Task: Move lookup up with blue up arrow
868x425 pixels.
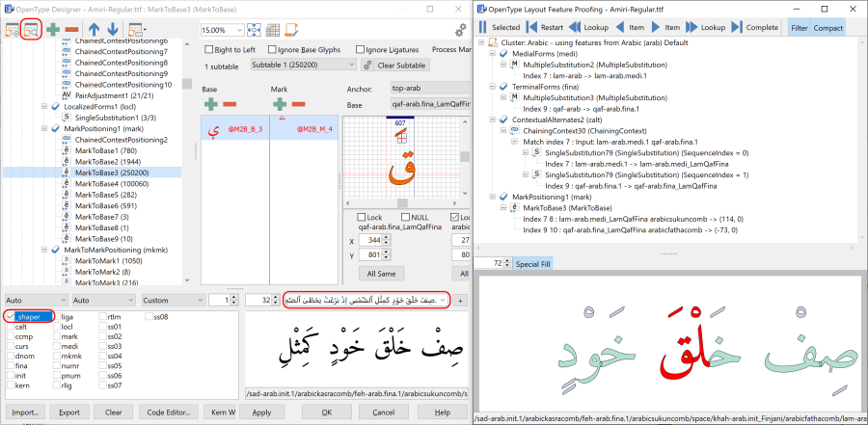Action: click(95, 29)
